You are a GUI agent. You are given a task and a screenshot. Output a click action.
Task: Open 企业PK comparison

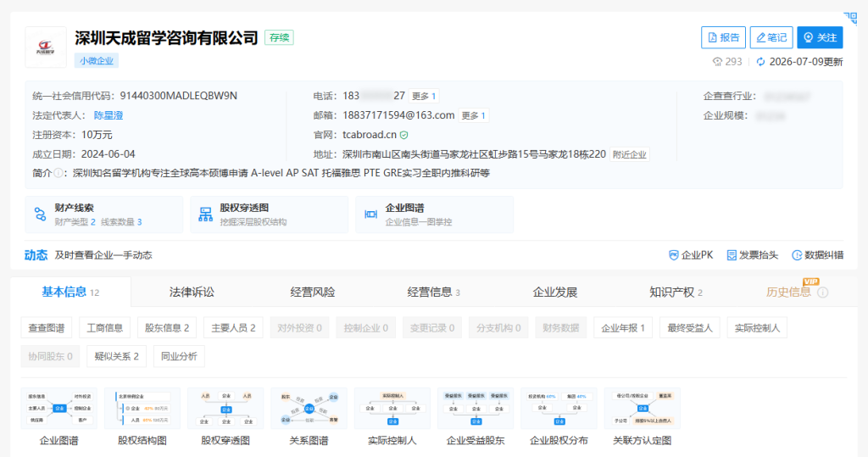coord(691,255)
